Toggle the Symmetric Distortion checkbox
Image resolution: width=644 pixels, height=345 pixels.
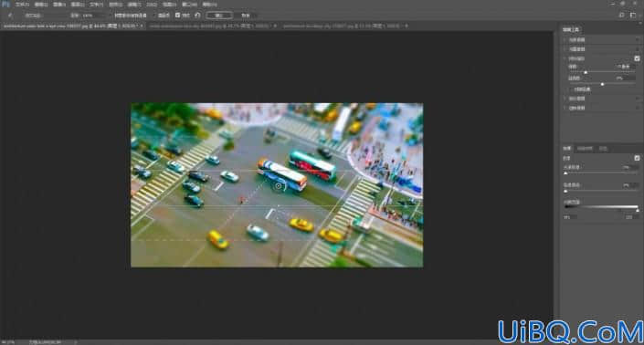coord(572,89)
